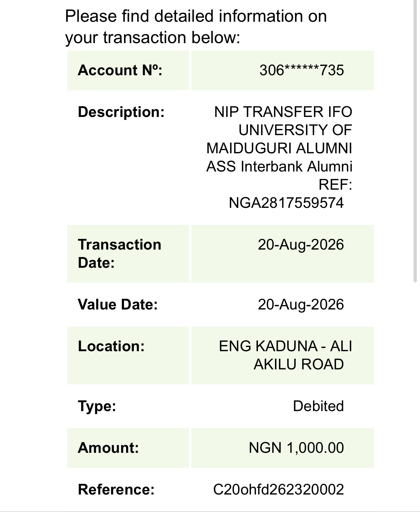Select the Value Date label
Viewport: 420px width, 512px height.
click(x=118, y=304)
